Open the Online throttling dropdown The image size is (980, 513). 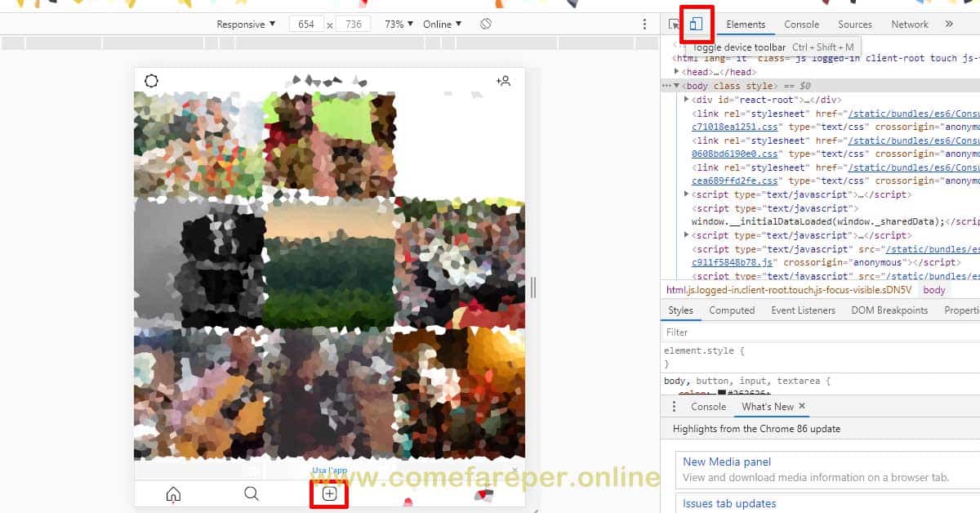pos(439,24)
